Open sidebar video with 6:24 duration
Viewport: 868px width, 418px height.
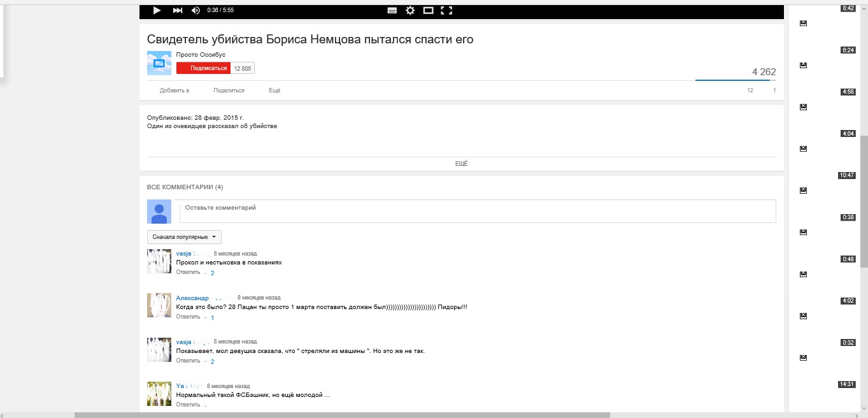coord(848,50)
